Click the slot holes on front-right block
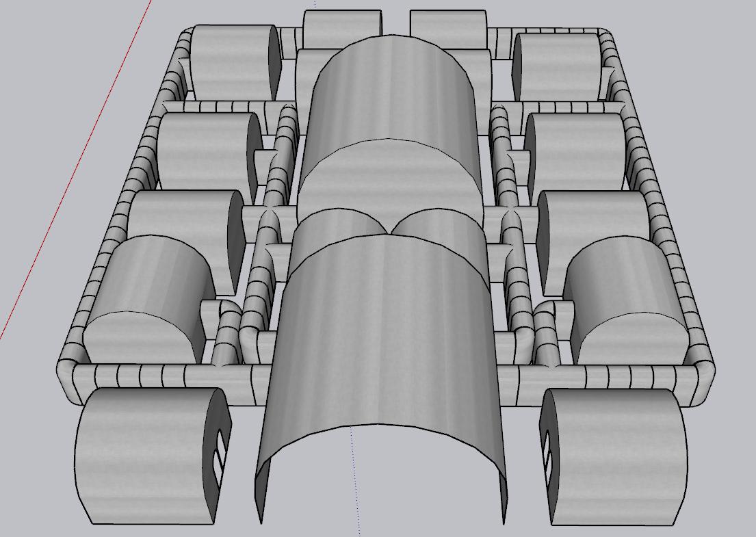Viewport: 756px width, 537px height. (547, 448)
